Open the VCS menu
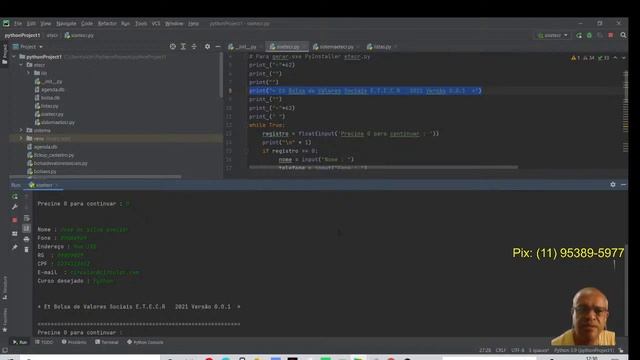The width and height of the screenshot is (640, 360). (156, 24)
